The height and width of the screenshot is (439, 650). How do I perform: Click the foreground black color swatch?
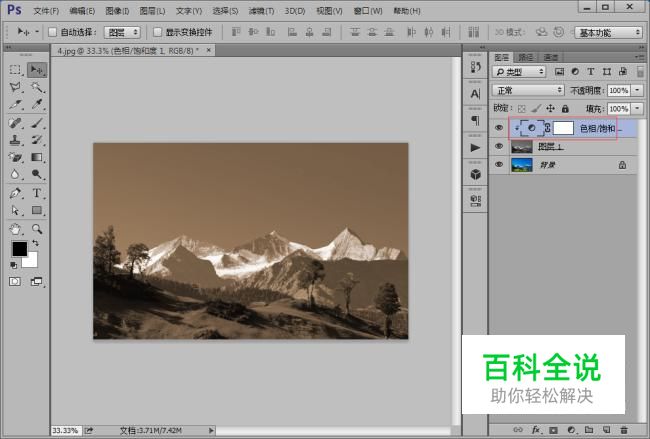click(x=19, y=249)
